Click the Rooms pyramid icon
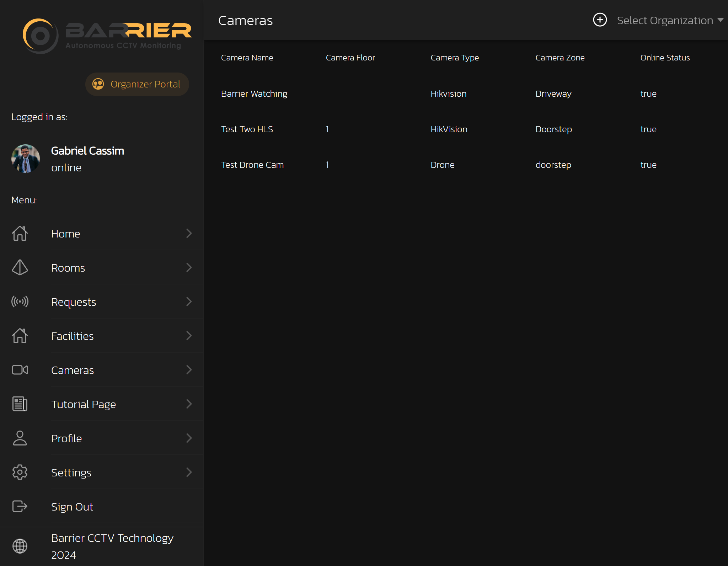This screenshot has height=566, width=728. (x=20, y=267)
